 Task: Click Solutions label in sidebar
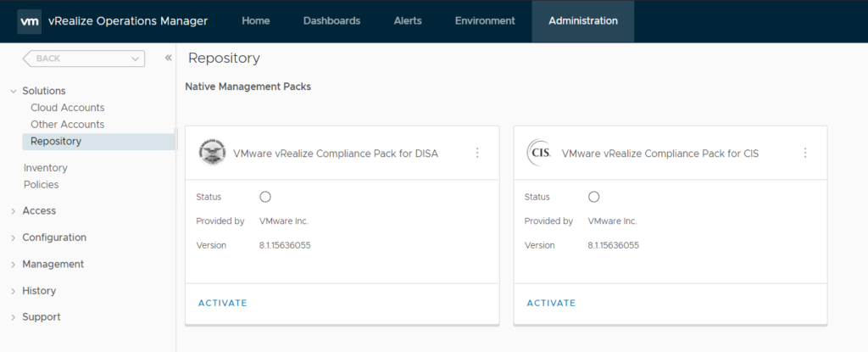44,91
